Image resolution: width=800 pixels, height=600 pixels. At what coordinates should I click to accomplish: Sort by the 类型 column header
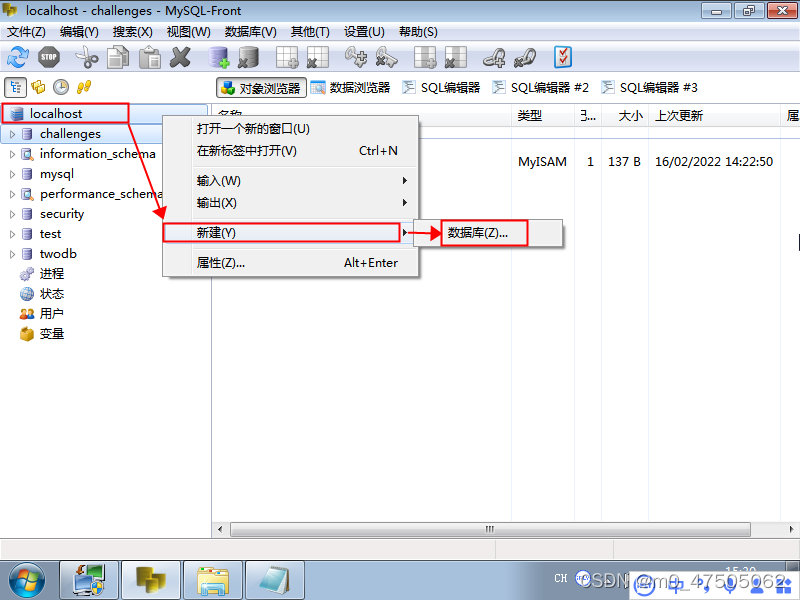pyautogui.click(x=543, y=116)
